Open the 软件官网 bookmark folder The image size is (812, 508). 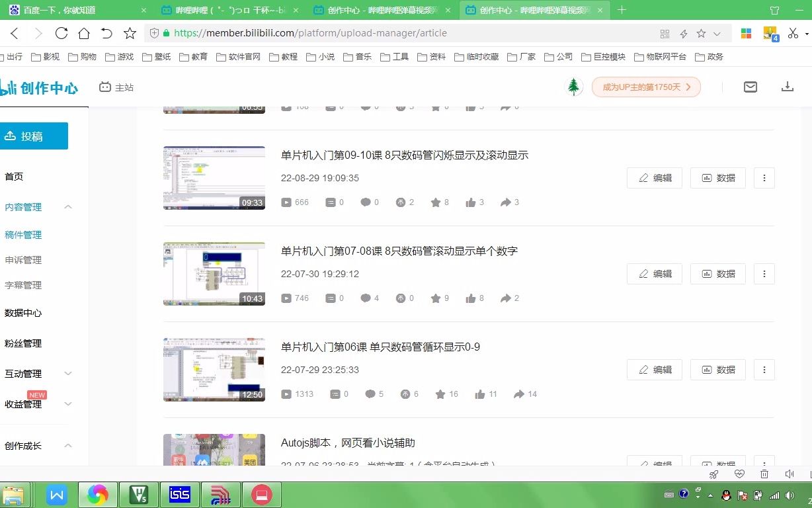238,57
